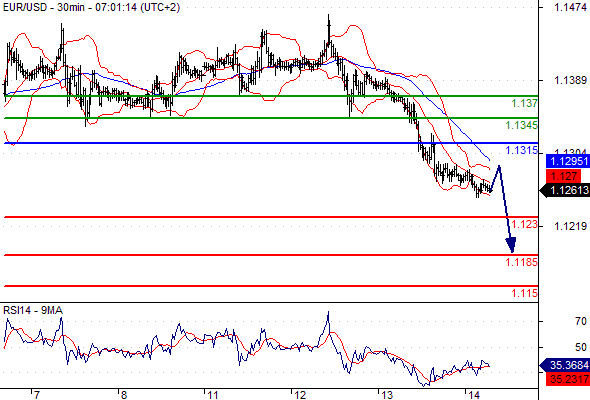The width and height of the screenshot is (590, 400).
Task: Select the 1.123 red support label
Action: [524, 224]
